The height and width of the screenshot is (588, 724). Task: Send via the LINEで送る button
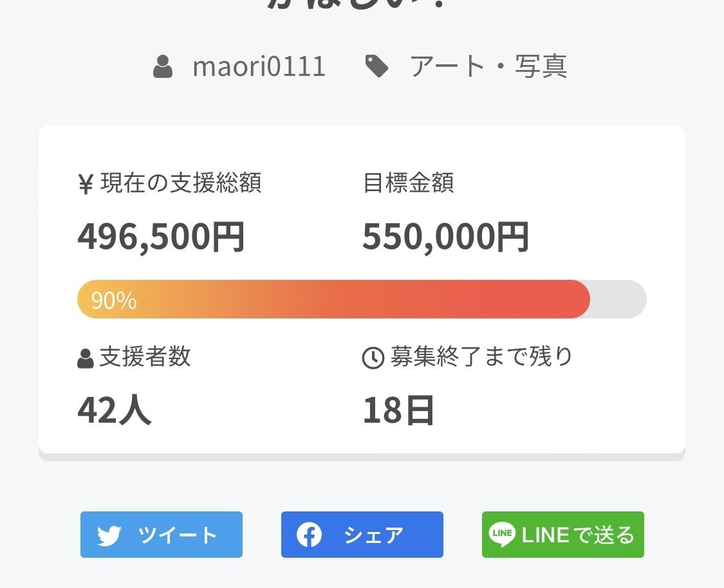(563, 535)
